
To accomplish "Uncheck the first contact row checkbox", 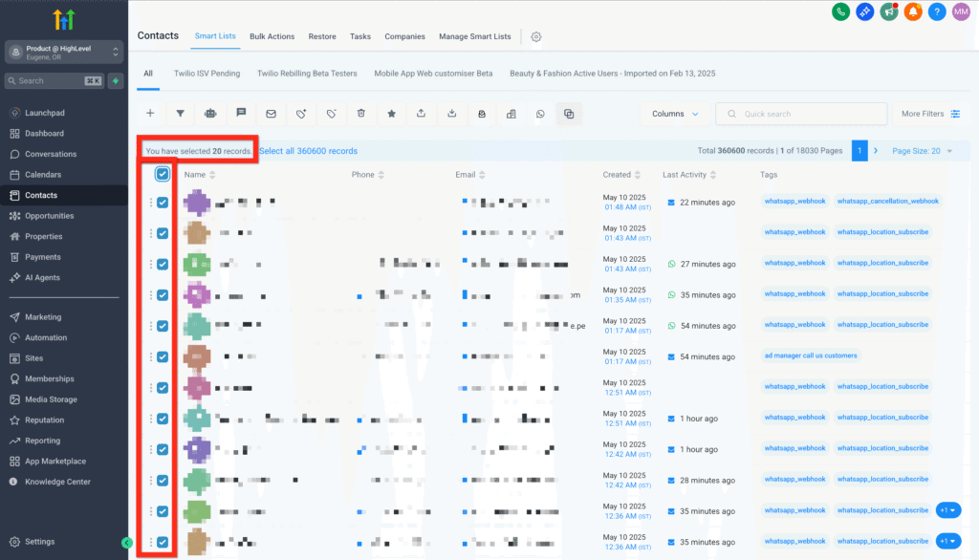I will click(x=163, y=203).
